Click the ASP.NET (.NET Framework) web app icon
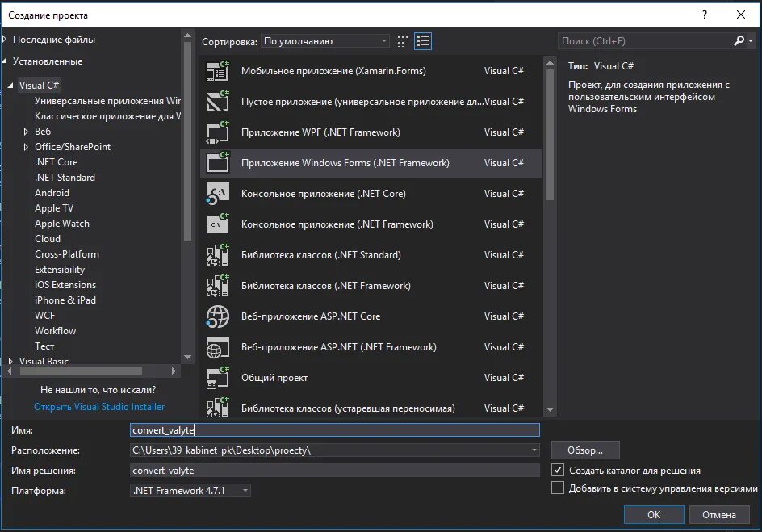 tap(217, 347)
